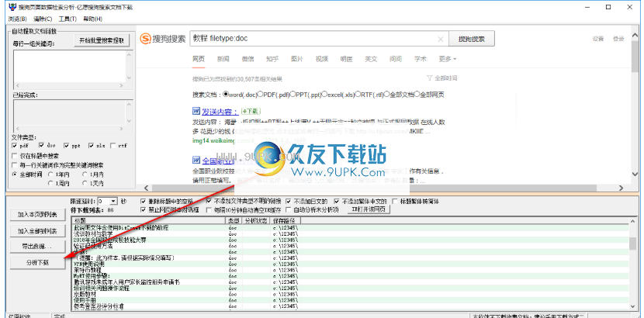Enable 仅在标题中搜索 checkbox
This screenshot has height=318, width=644.
[15, 156]
